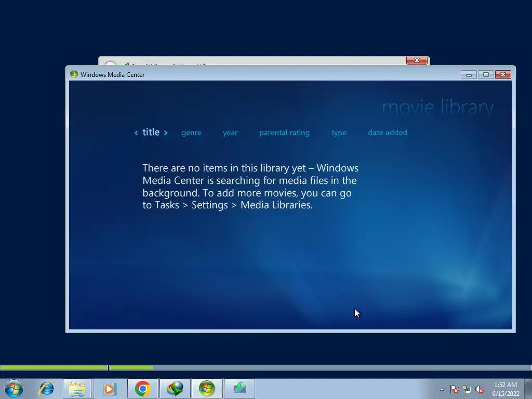Maximize the Windows Media Center window
Viewport: 532px width, 399px height.
coord(486,75)
